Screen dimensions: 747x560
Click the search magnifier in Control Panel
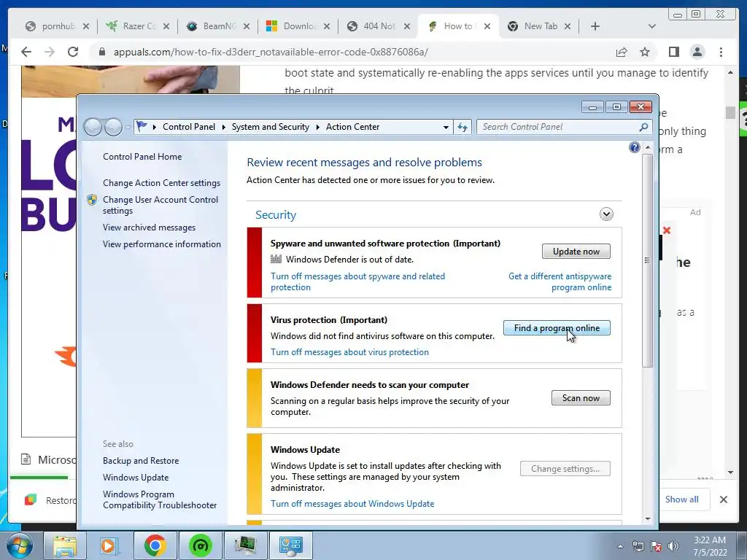coord(643,127)
